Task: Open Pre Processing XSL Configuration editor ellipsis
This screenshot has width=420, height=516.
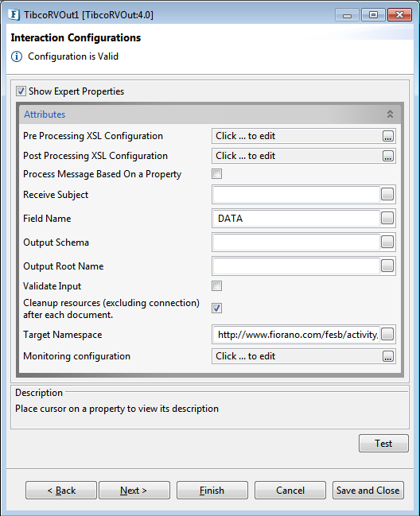Action: click(x=388, y=136)
